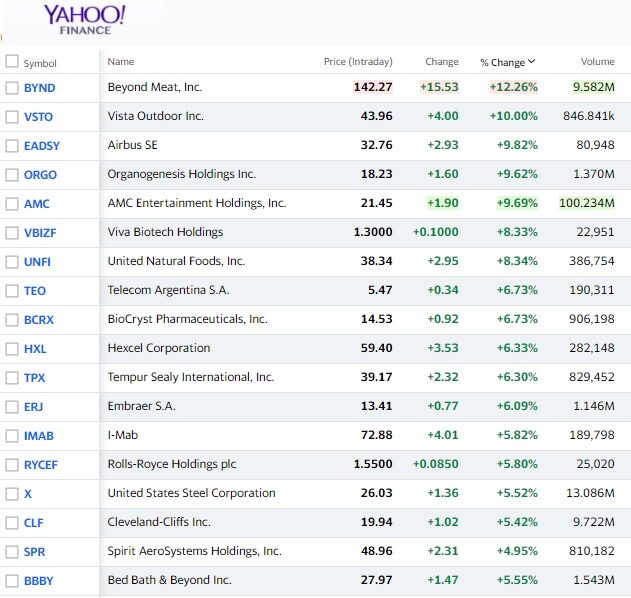Open the SPR ticker link
The height and width of the screenshot is (598, 631).
[34, 551]
